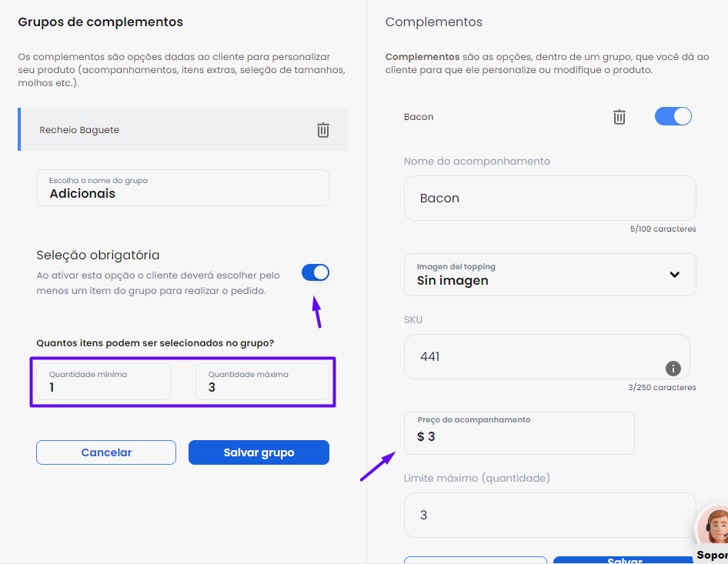Click the chevron arrow beside Sin imagen

tap(675, 275)
